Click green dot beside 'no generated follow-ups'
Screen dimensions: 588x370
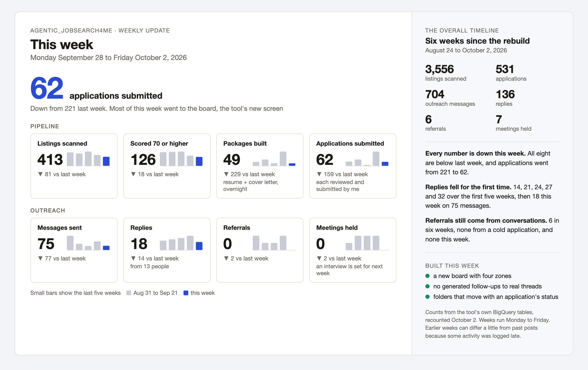tap(427, 286)
